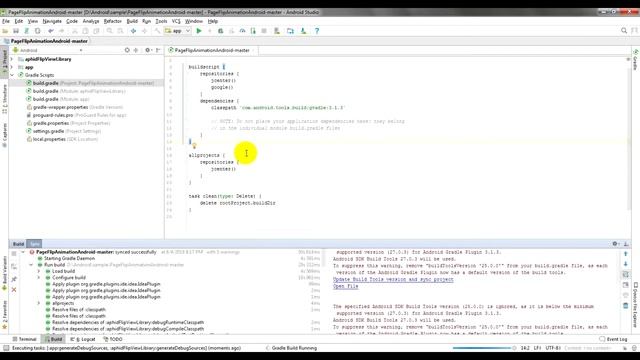This screenshot has width=640, height=360.
Task: Click UTF-8 encoding in status bar
Action: pyautogui.click(x=553, y=348)
